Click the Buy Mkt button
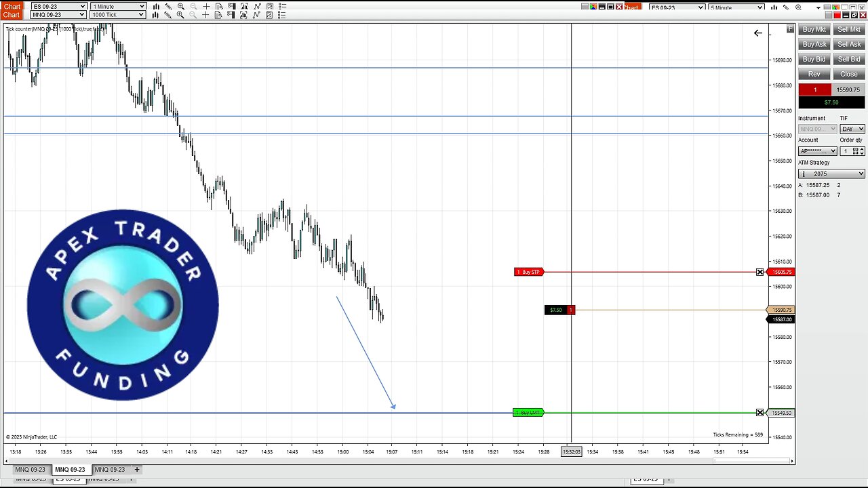The height and width of the screenshot is (488, 868). tap(814, 29)
